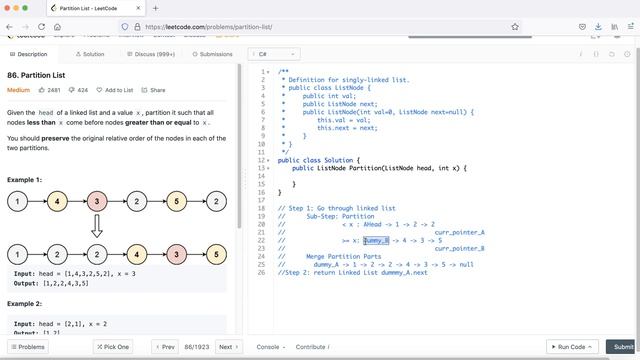
Task: Collapse the Partition method at line 13
Action: (x=268, y=168)
